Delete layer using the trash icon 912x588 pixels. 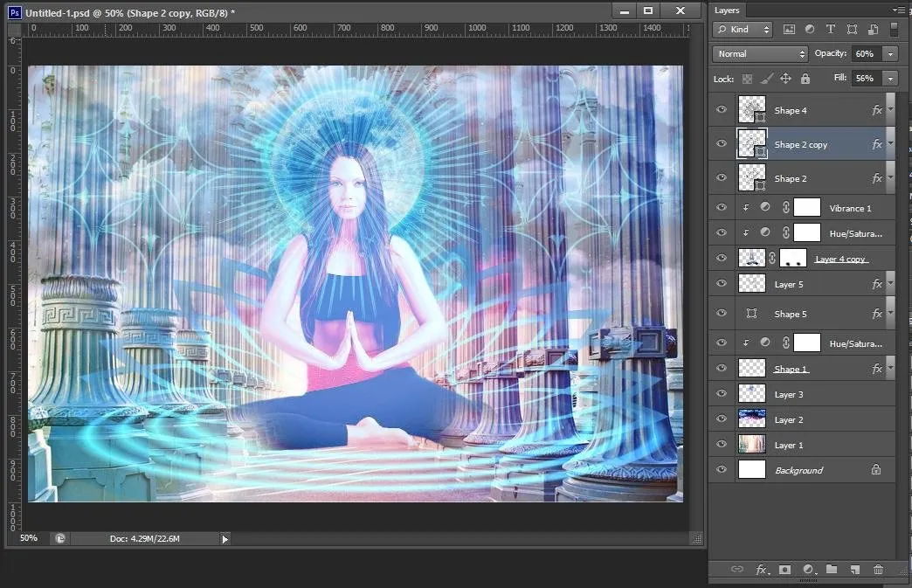point(878,570)
